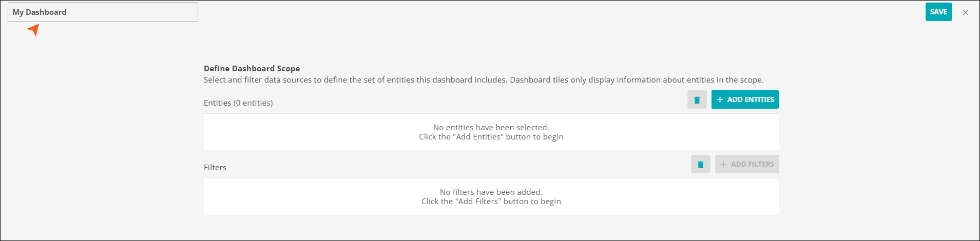Close the dashboard editor with the X

[x=965, y=12]
